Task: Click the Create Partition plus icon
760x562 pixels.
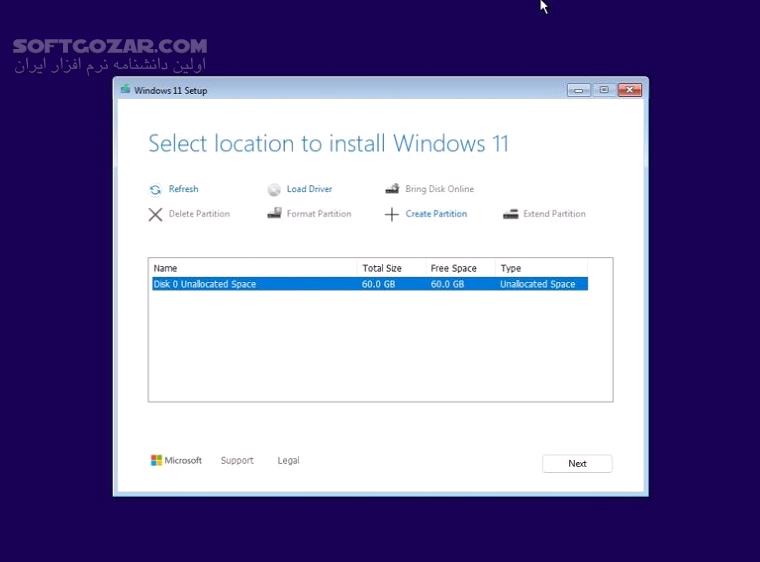Action: [x=392, y=214]
